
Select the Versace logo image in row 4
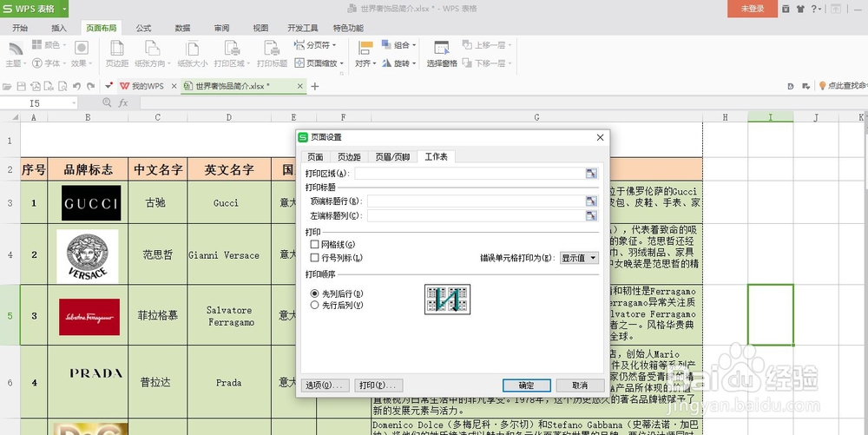pyautogui.click(x=88, y=256)
